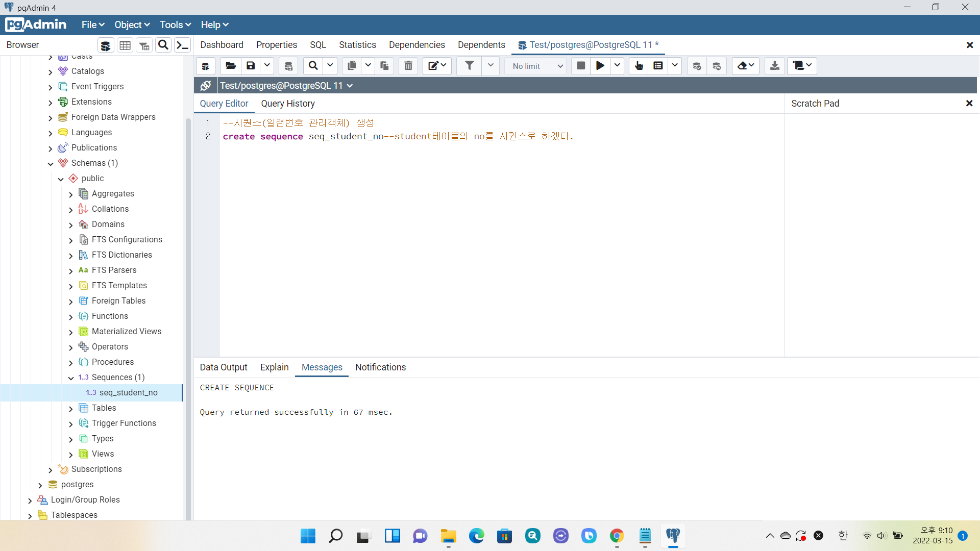Open the Tools menu
This screenshot has width=980, height=551.
point(175,24)
